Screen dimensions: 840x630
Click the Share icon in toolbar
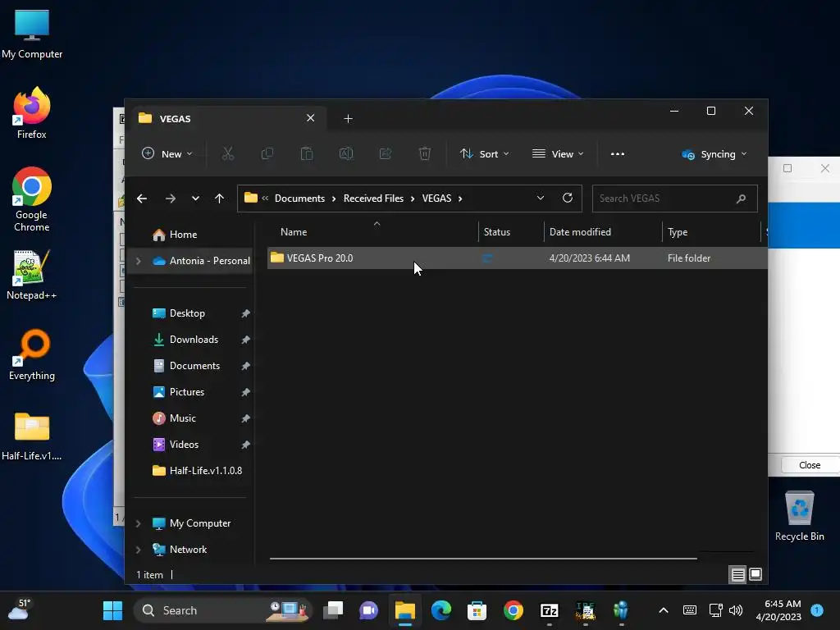(386, 153)
